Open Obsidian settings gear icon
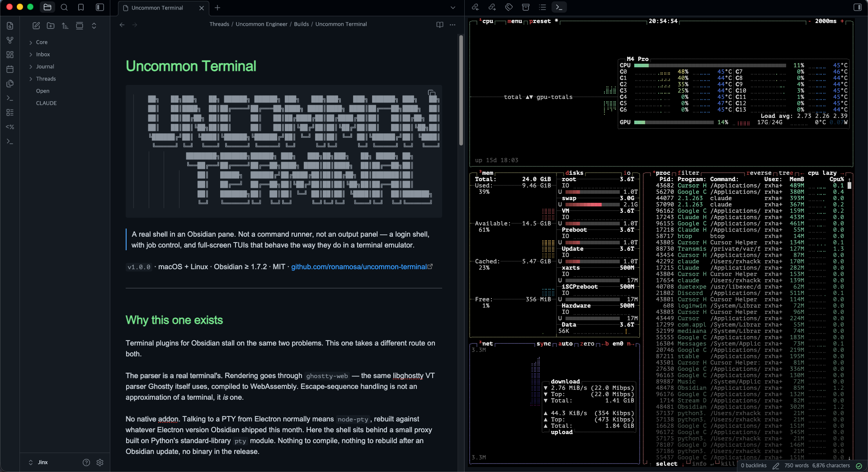Screen dimensions: 868x472 point(100,463)
